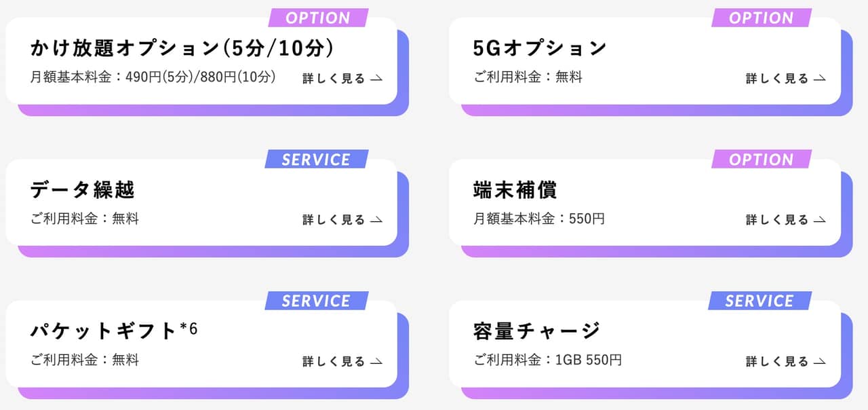
Task: Open 詳しく見る for 5Gオプション
Action: point(777,79)
